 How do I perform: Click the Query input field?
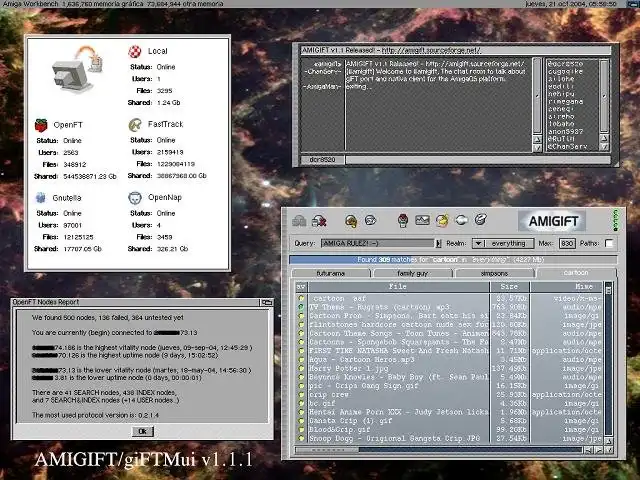click(378, 244)
